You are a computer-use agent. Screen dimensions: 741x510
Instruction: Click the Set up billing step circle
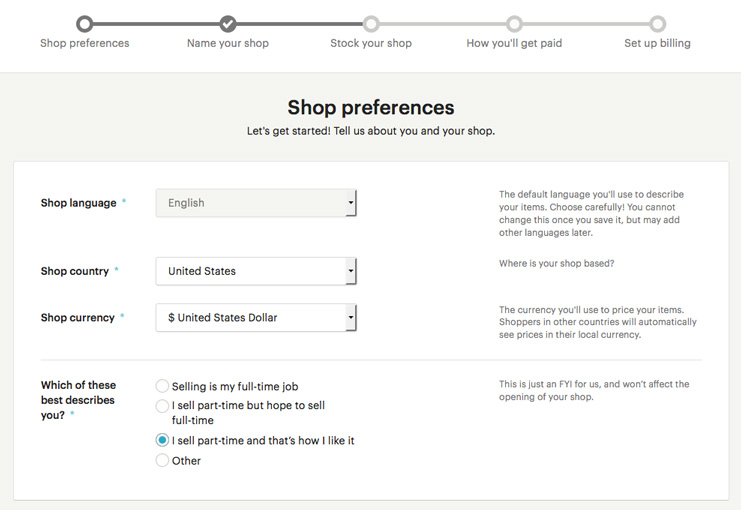tap(657, 24)
